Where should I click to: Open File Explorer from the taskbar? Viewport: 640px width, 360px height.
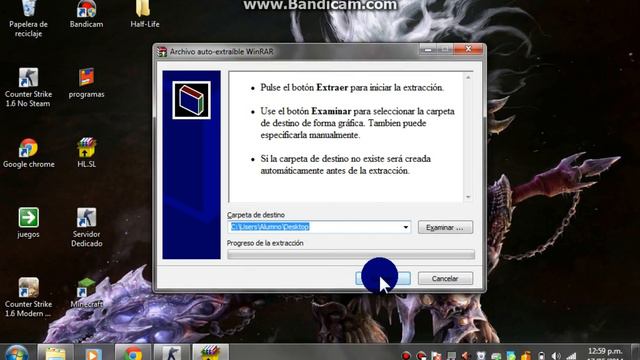tap(56, 353)
